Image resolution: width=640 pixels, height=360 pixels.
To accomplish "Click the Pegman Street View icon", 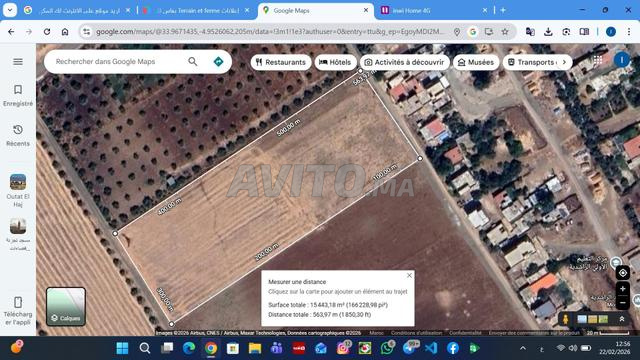I will pyautogui.click(x=565, y=319).
